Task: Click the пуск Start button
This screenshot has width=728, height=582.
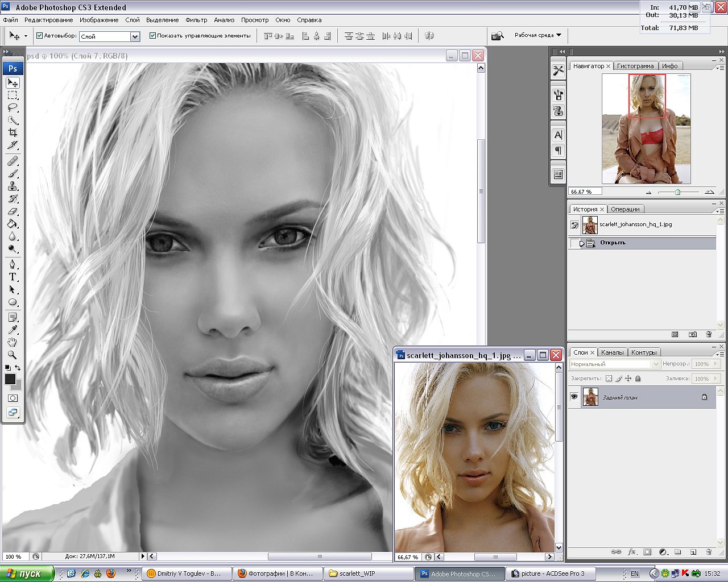Action: [27, 573]
